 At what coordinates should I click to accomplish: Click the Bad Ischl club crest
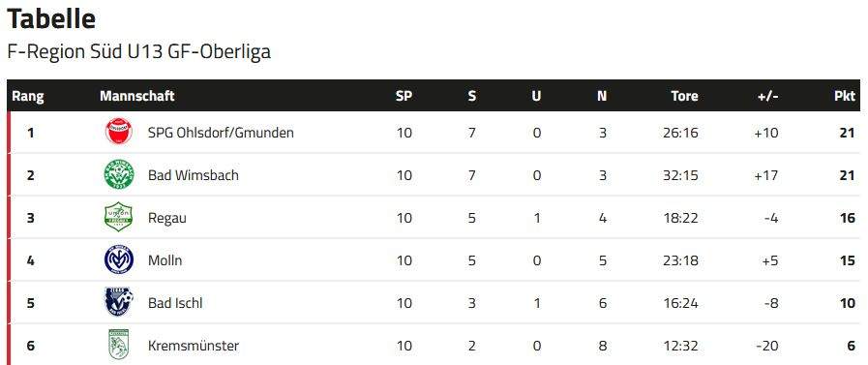[119, 302]
